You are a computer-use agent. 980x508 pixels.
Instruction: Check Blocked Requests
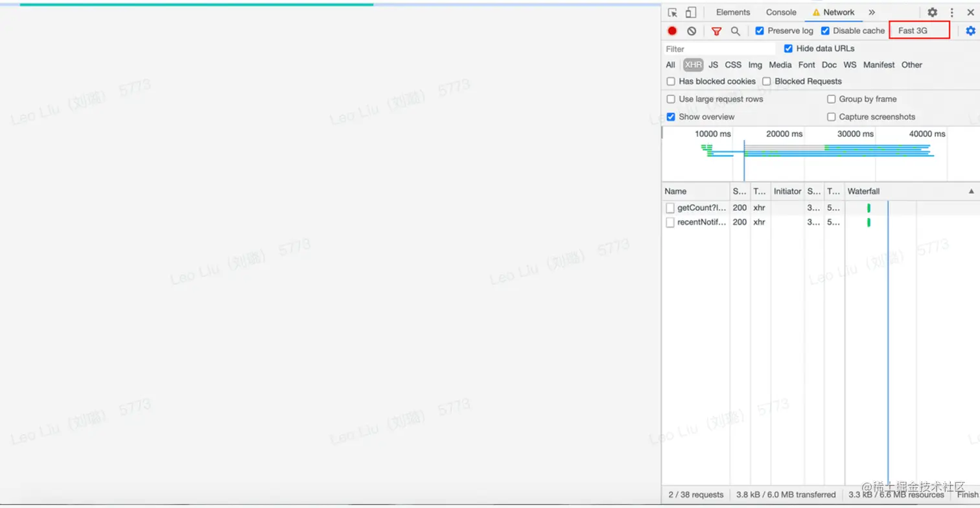click(x=767, y=81)
